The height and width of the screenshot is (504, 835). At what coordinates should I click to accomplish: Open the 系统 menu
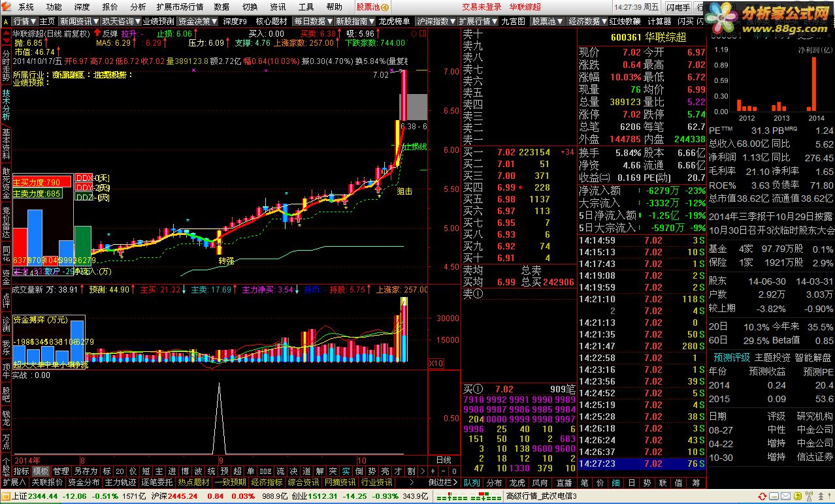coord(26,7)
